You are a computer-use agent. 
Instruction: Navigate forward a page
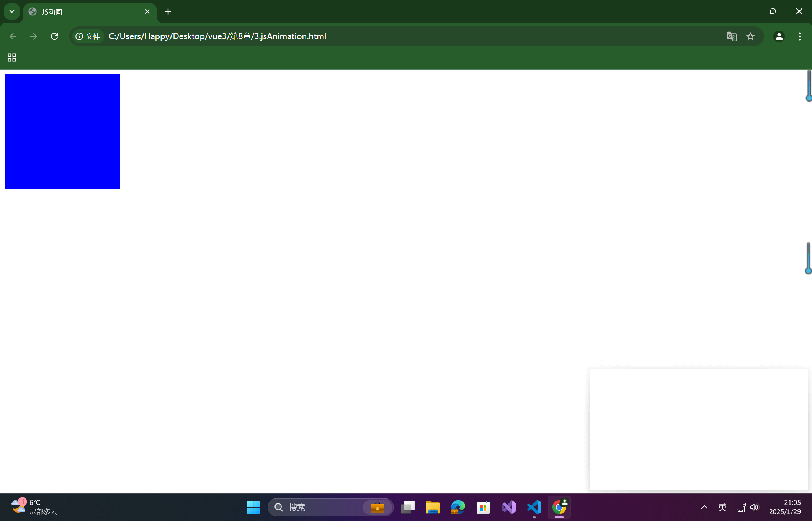coord(33,36)
